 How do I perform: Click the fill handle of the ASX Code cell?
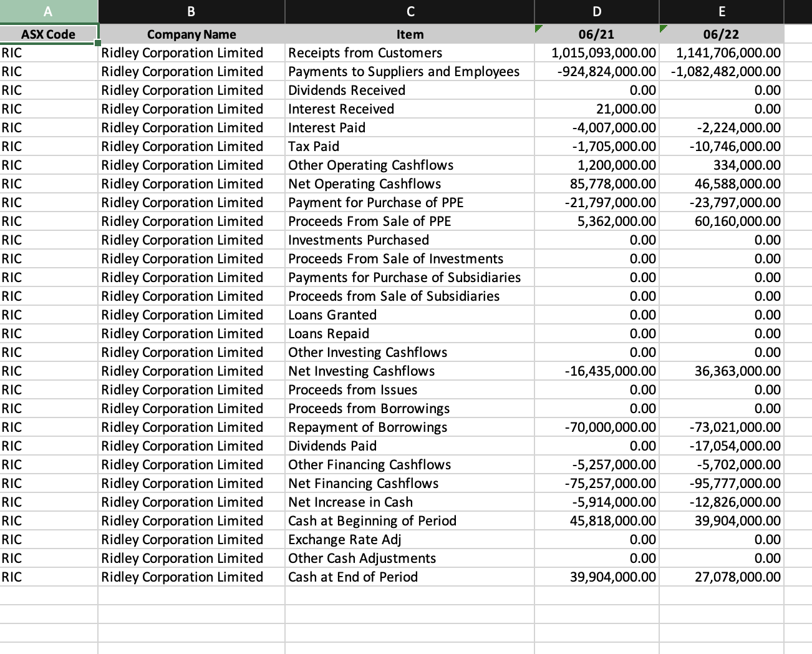coord(97,42)
